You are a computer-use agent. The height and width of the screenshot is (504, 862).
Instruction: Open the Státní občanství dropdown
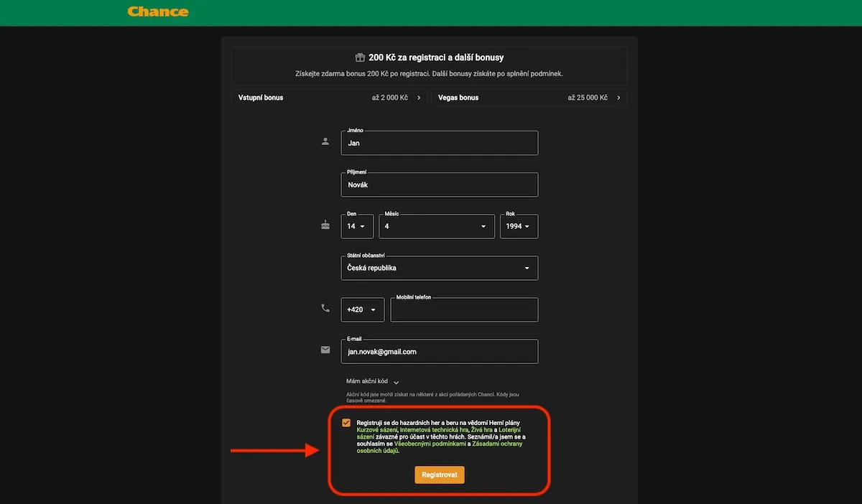(440, 268)
